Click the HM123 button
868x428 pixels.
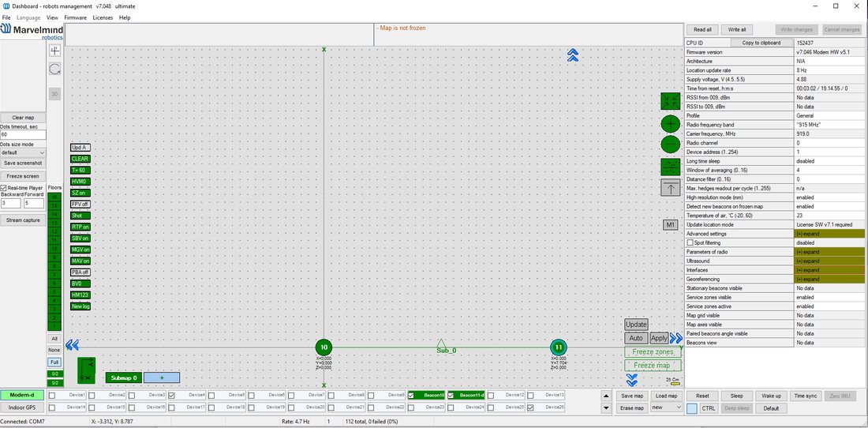tap(80, 295)
